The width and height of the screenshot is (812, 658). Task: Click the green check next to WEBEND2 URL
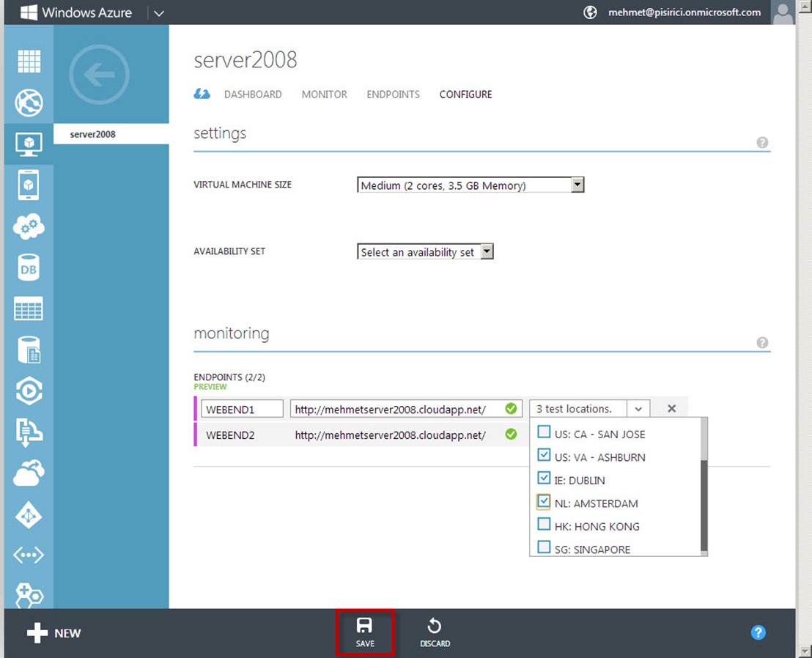[511, 434]
